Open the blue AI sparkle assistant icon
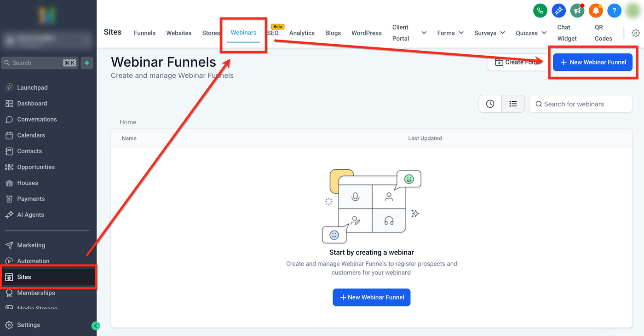The width and height of the screenshot is (644, 336). [558, 11]
